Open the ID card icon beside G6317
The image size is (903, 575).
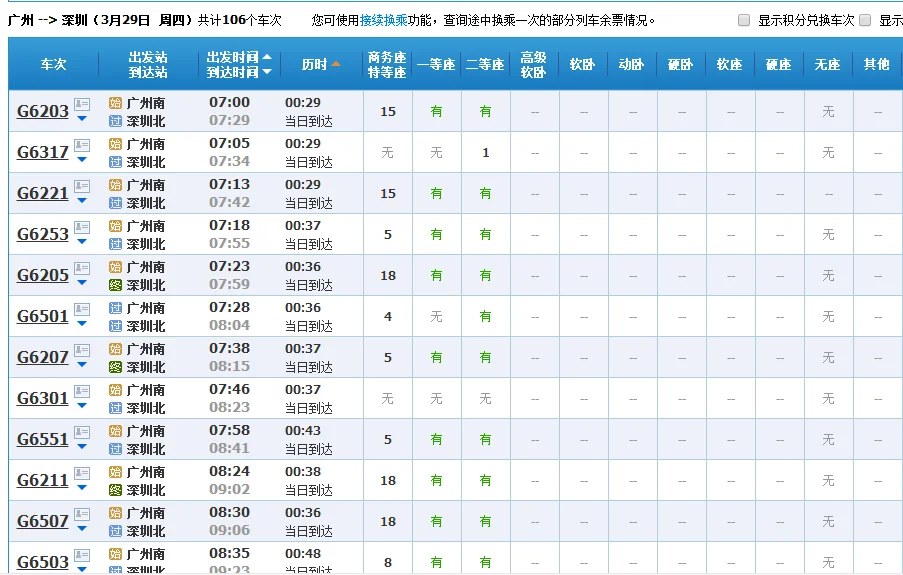tap(82, 145)
